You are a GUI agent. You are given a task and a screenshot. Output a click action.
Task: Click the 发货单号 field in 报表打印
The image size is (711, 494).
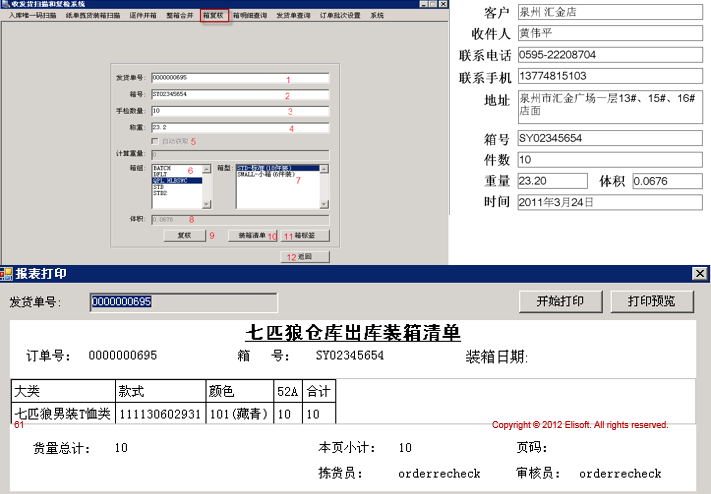tap(183, 302)
